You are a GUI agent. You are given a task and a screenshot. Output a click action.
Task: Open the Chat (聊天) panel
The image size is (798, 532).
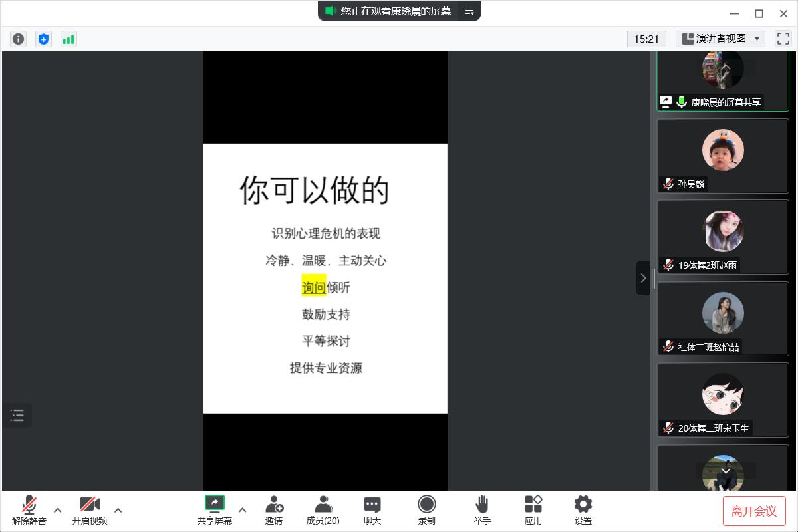click(372, 510)
